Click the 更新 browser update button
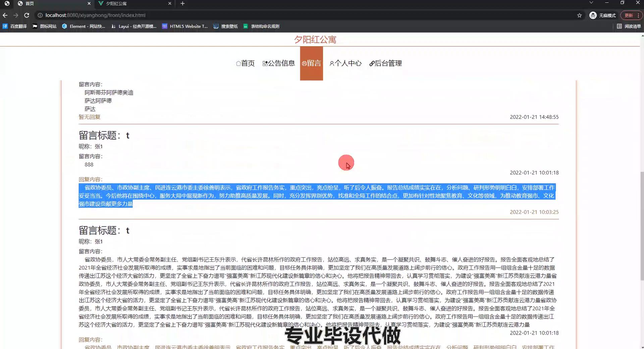The height and width of the screenshot is (349, 644). (x=629, y=15)
